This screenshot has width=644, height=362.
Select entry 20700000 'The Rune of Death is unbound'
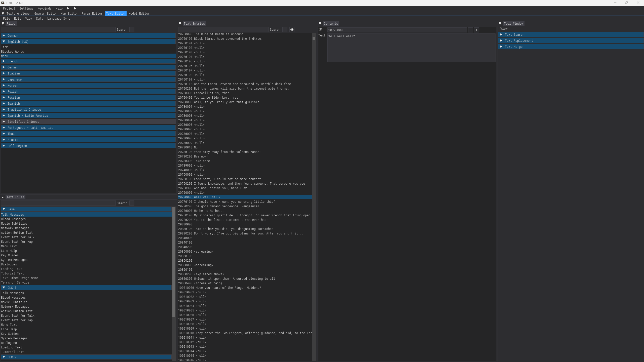245,34
